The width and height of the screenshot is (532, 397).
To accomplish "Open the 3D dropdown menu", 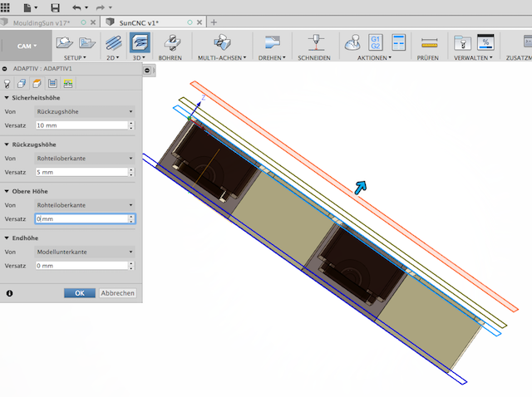I will 139,58.
